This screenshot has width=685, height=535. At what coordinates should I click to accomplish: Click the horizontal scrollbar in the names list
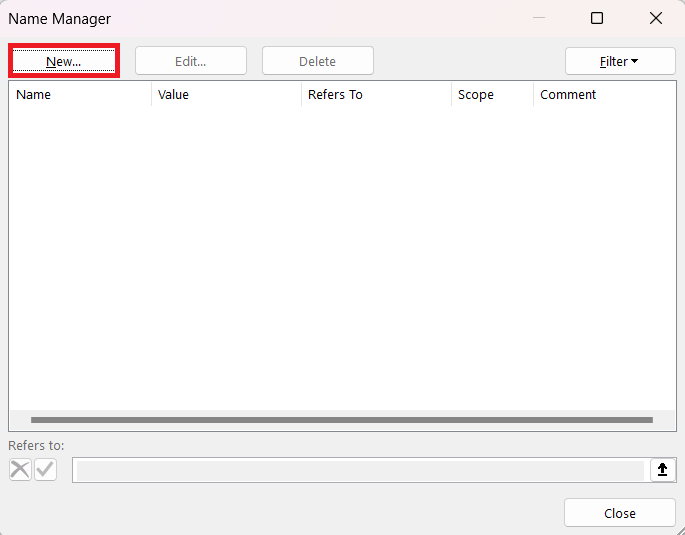click(x=342, y=420)
